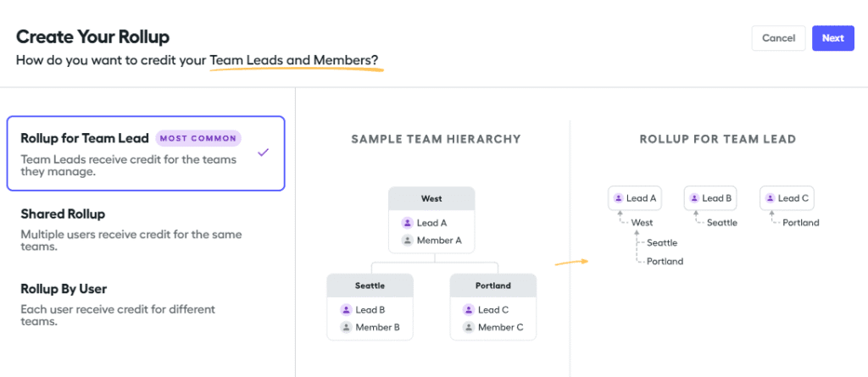This screenshot has width=868, height=377.
Task: Click the West team header in hierarchy
Action: [431, 199]
